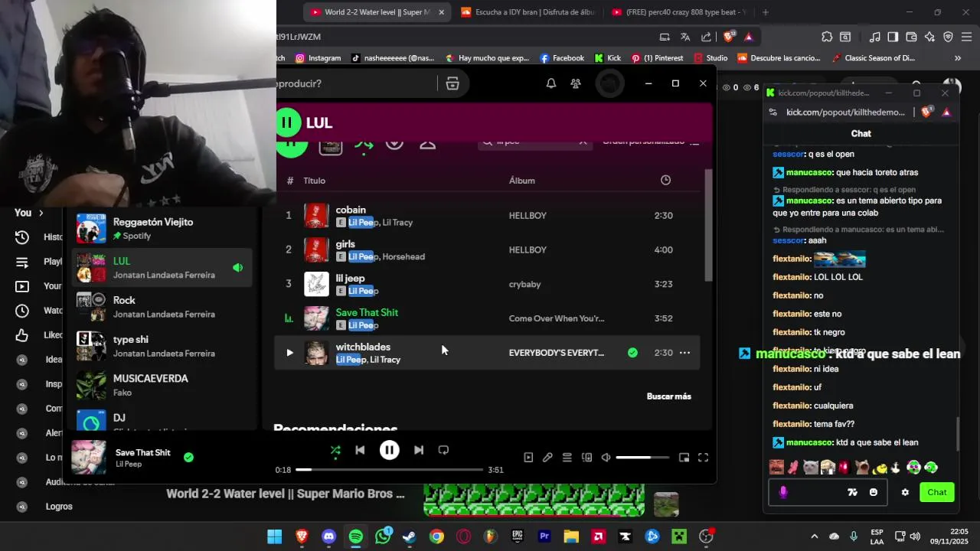Screen dimensions: 980x551
Task: Open the Instagram bookmark
Action: (318, 58)
